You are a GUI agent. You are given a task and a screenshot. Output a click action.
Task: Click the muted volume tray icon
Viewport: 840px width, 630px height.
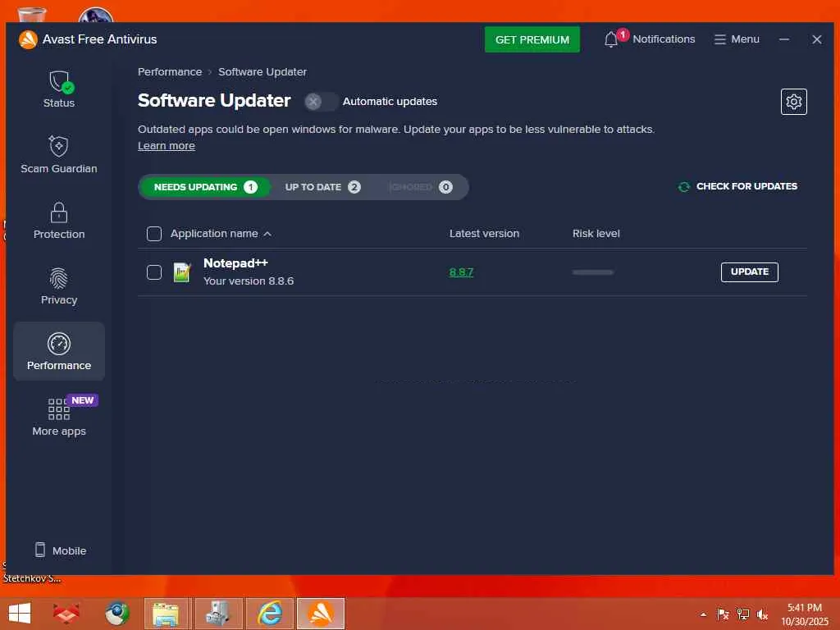point(762,614)
